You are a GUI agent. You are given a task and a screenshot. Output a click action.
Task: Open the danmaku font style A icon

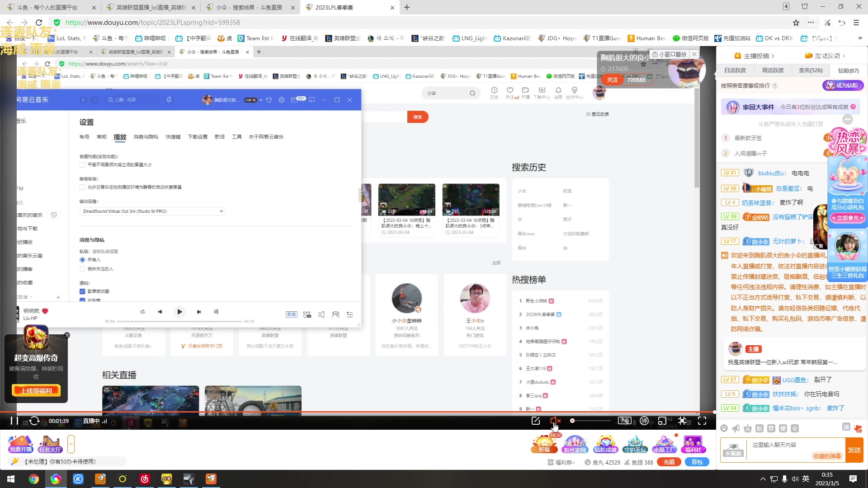[x=748, y=428]
